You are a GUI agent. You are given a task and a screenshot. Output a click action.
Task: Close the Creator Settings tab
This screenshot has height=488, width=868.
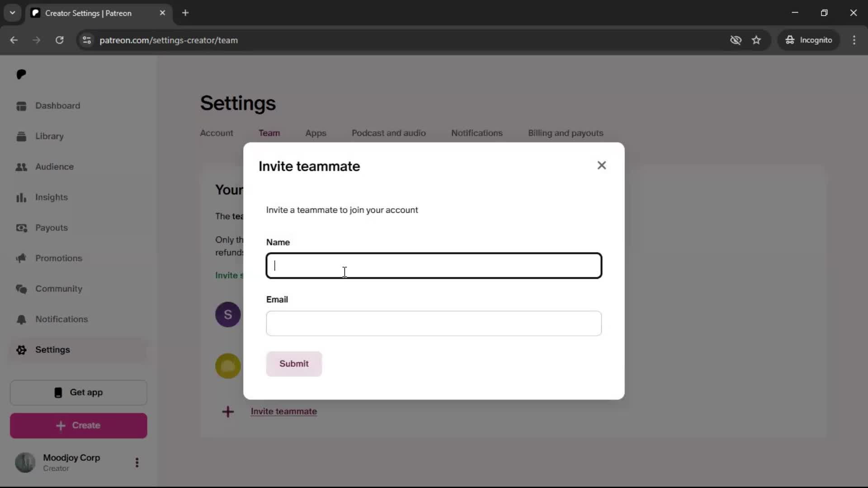[x=162, y=13]
